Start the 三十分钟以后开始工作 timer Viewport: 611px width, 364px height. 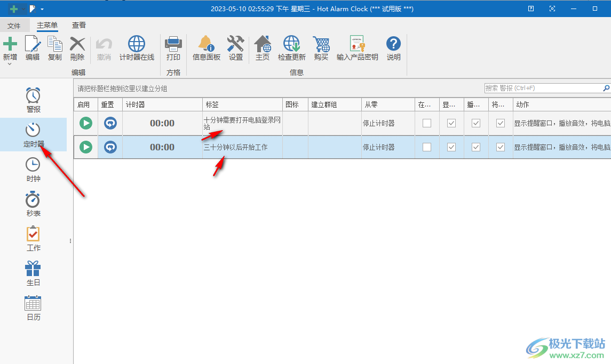point(86,147)
